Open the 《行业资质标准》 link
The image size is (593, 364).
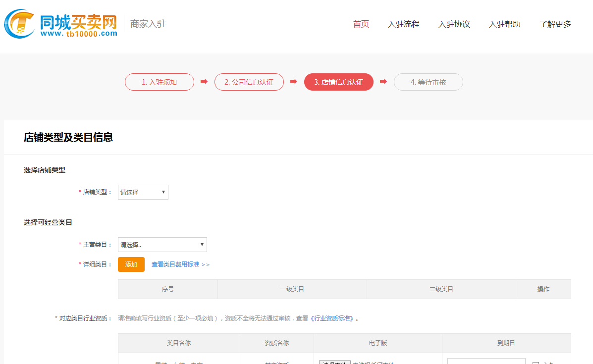pyautogui.click(x=332, y=318)
